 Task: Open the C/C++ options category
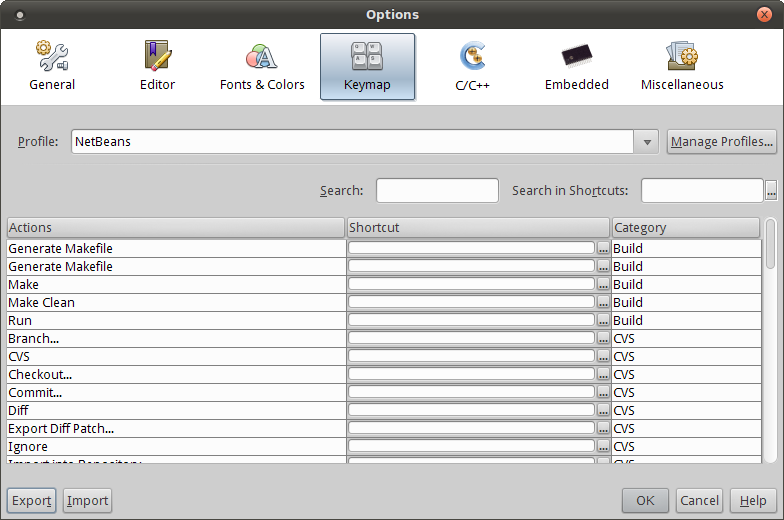point(472,66)
